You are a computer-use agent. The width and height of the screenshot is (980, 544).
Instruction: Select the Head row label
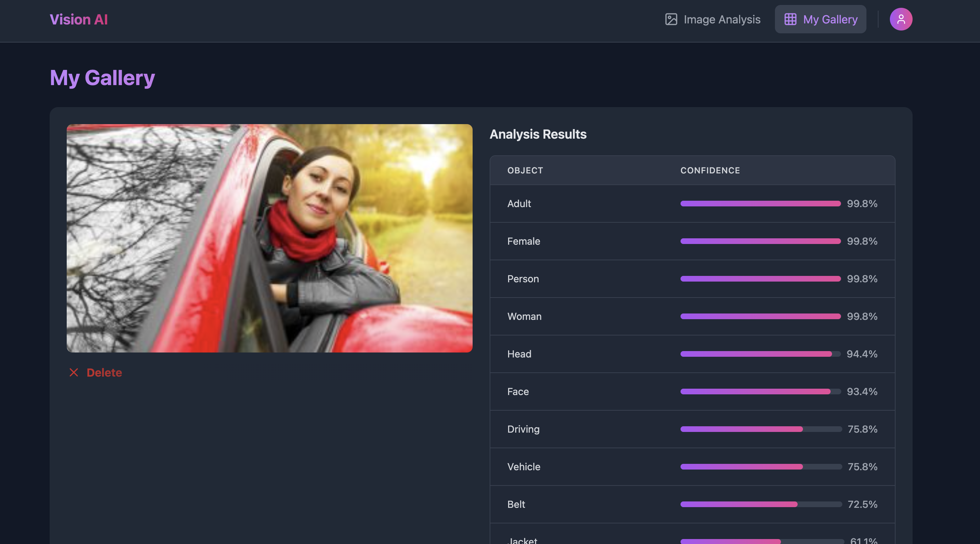point(519,354)
